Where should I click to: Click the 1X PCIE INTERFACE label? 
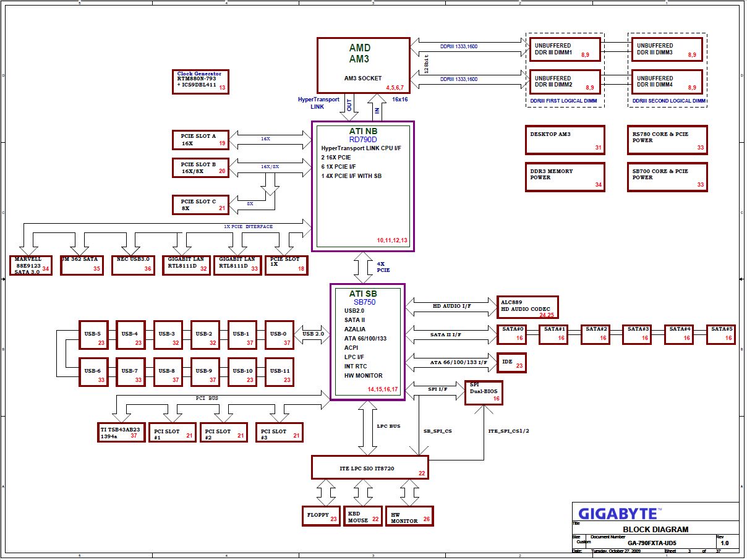pos(248,226)
